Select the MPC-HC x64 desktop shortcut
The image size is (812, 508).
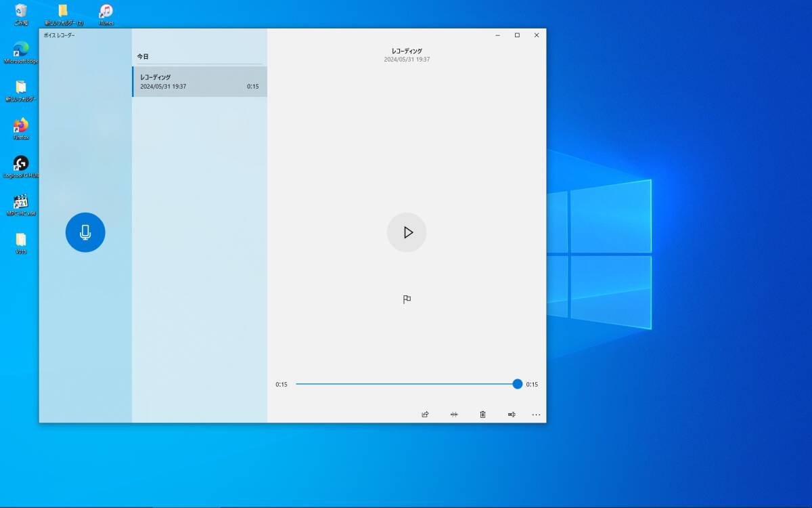(21, 205)
